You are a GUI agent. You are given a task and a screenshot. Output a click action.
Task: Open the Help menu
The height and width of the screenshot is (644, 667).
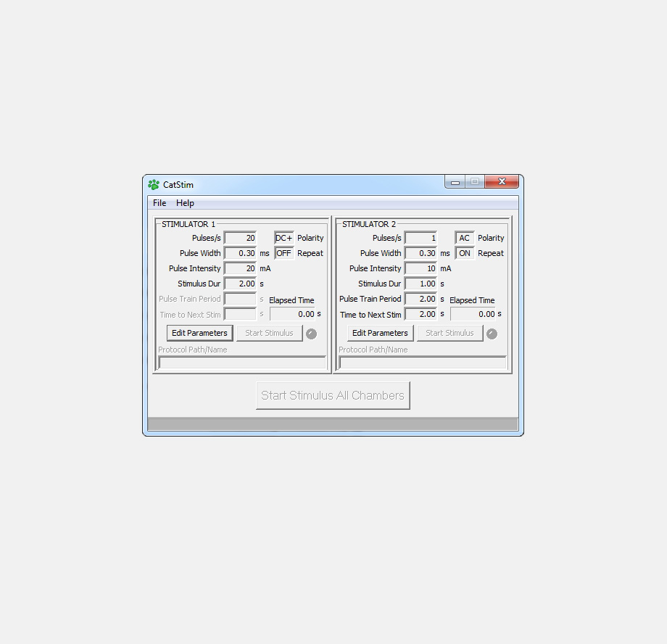[x=185, y=203]
